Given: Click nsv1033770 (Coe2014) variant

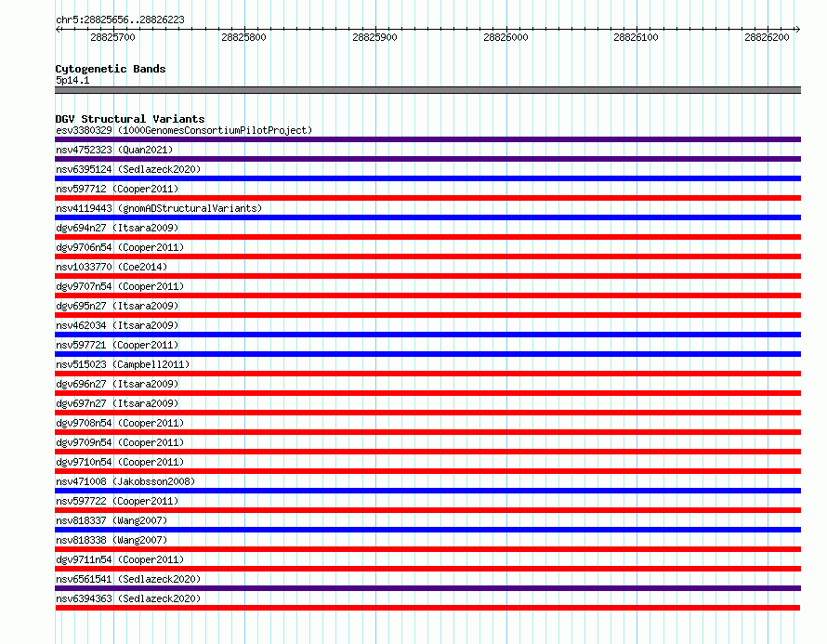Looking at the screenshot, I should coord(112,267).
